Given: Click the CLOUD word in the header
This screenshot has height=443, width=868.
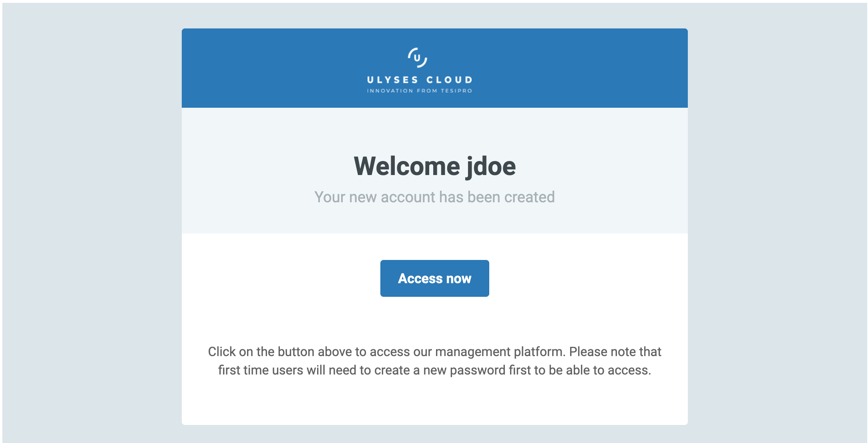Looking at the screenshot, I should click(x=449, y=80).
